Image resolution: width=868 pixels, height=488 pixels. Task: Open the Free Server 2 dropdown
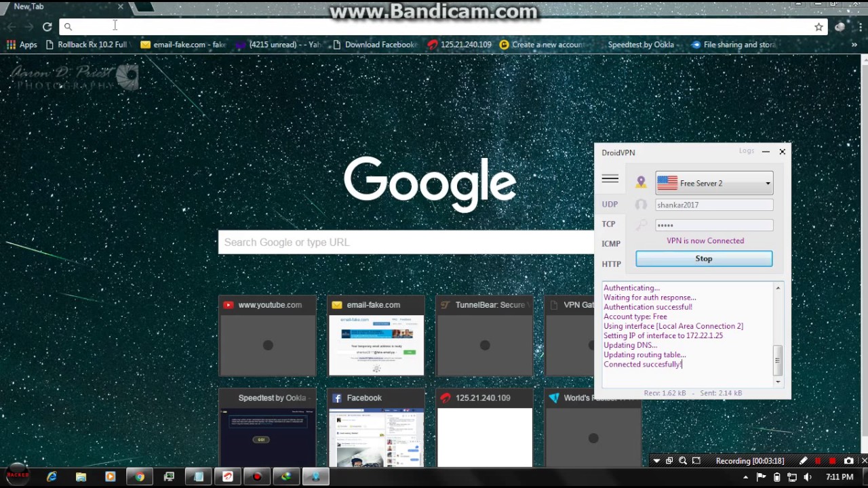714,183
